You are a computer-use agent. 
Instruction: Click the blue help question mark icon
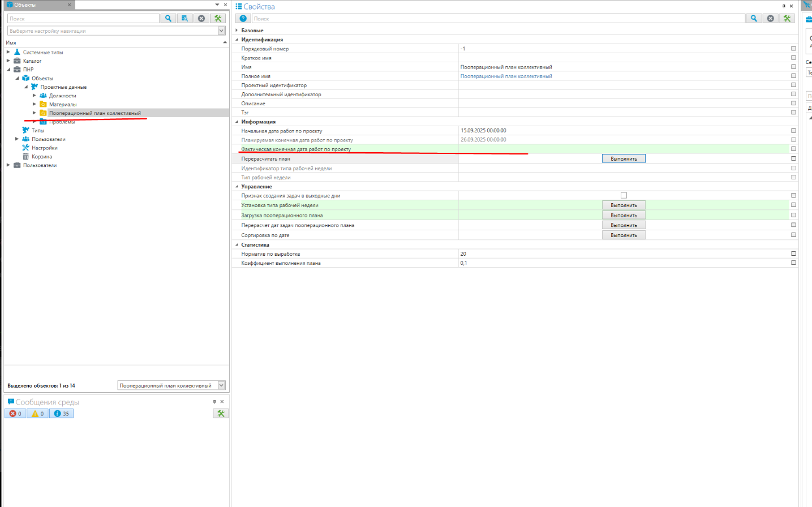(243, 19)
